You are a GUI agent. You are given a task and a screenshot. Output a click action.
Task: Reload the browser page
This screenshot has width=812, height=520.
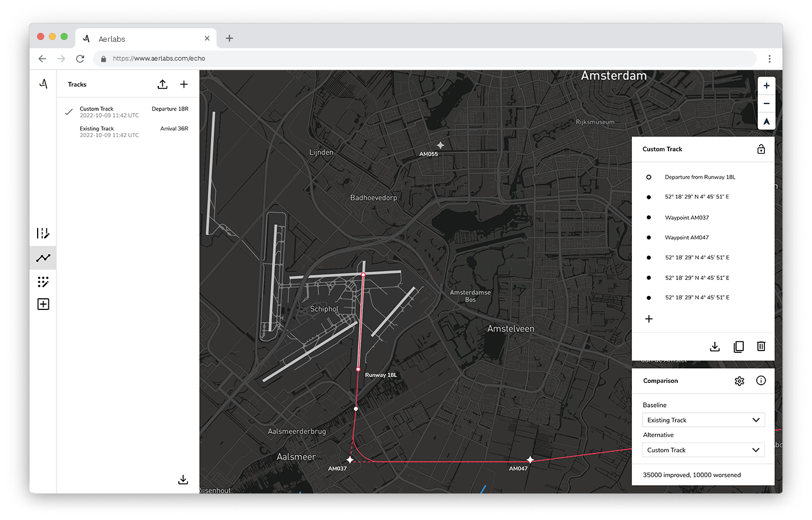pos(80,58)
